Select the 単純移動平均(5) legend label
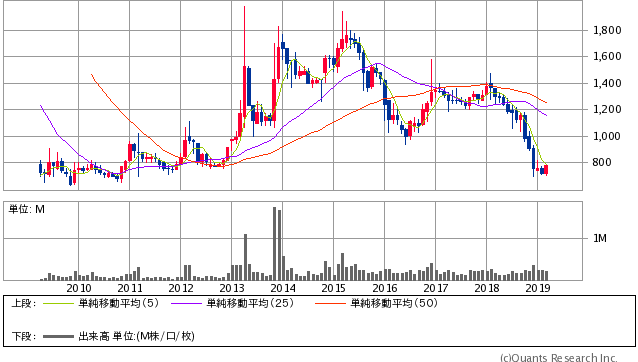Screen dimensions: 638x362 click(118, 303)
